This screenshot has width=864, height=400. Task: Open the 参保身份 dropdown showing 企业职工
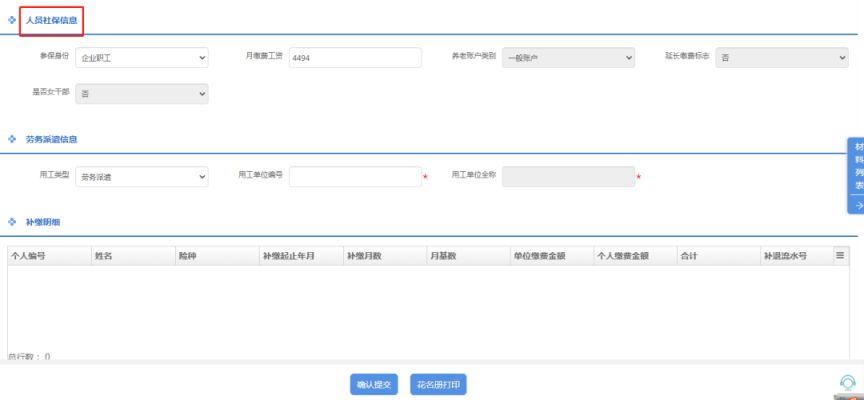(x=142, y=57)
